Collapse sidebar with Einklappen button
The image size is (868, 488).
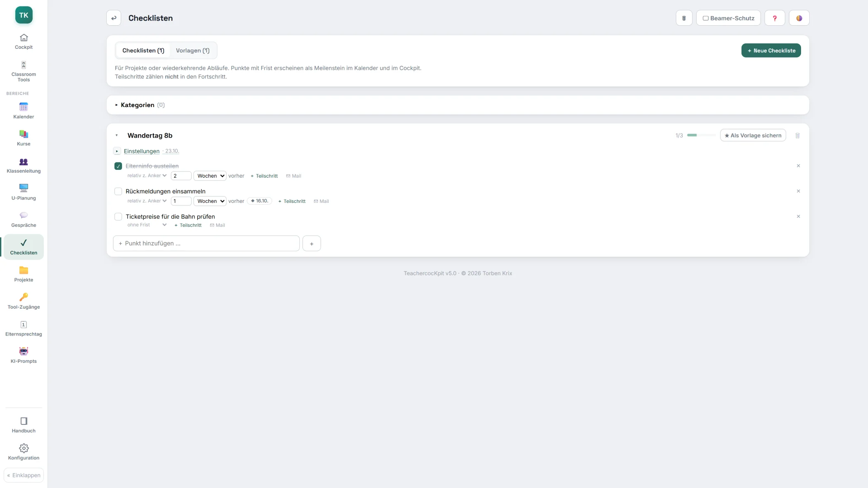(x=24, y=475)
